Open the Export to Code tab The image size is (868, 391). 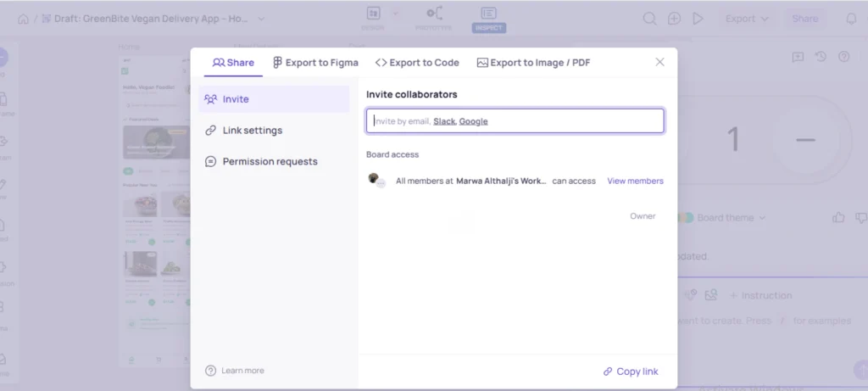pyautogui.click(x=417, y=63)
